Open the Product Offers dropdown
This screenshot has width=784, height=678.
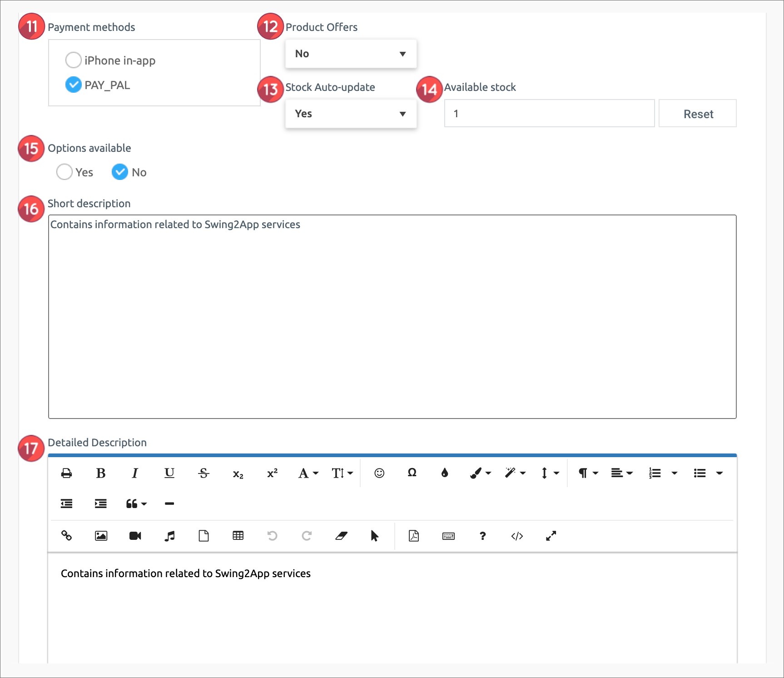[x=351, y=54]
